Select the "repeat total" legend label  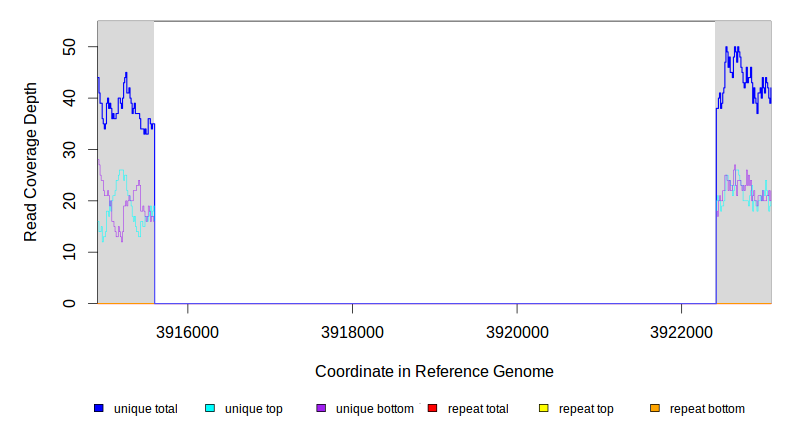click(x=479, y=409)
